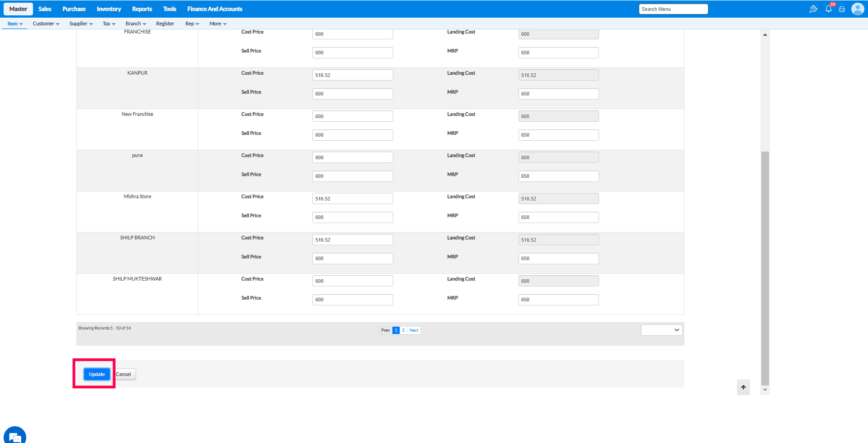Click pune MRP field
This screenshot has height=443, width=868.
click(x=558, y=176)
